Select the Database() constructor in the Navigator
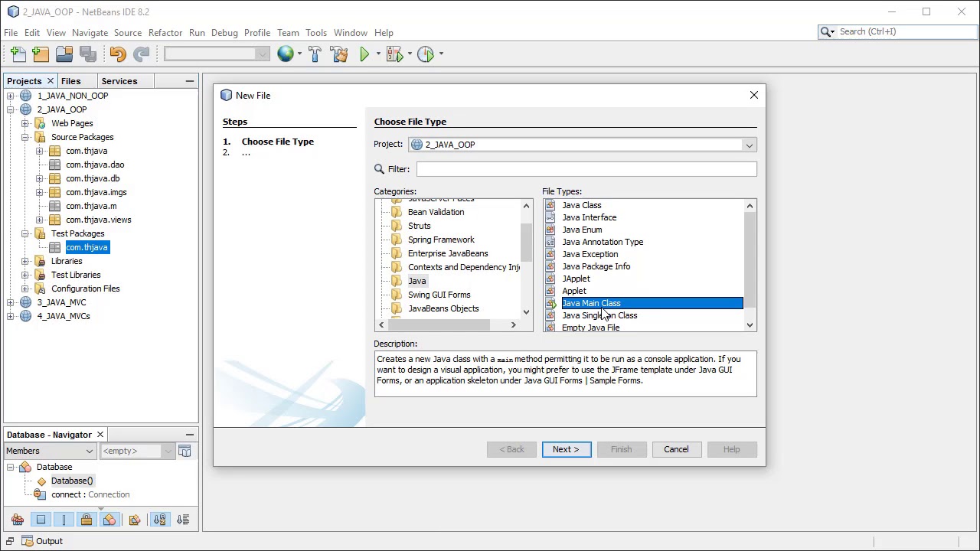980x551 pixels. (x=72, y=481)
